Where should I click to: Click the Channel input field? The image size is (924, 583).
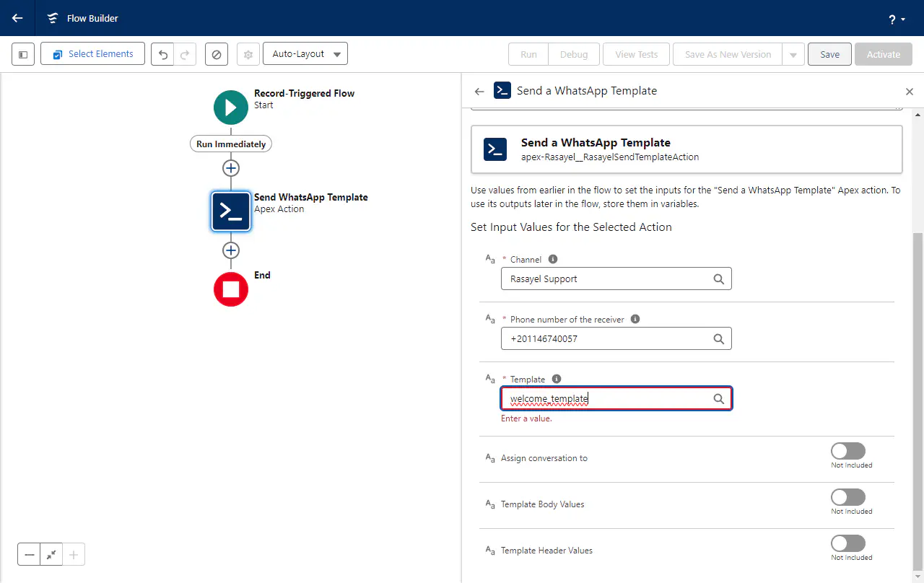616,279
